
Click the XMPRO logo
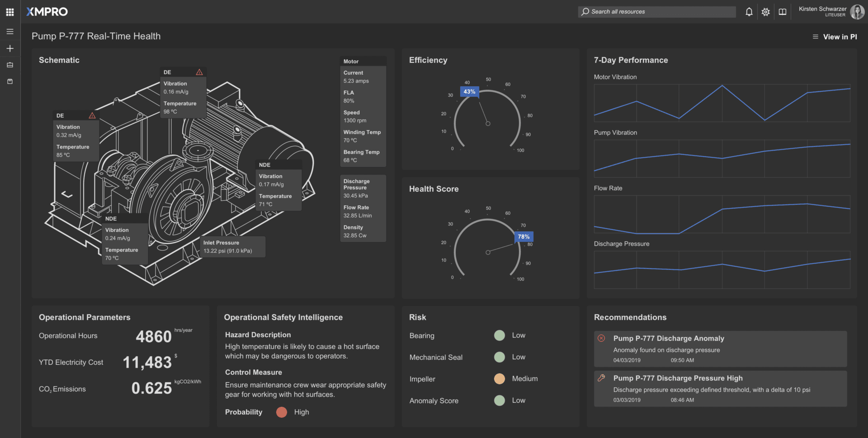pyautogui.click(x=47, y=12)
